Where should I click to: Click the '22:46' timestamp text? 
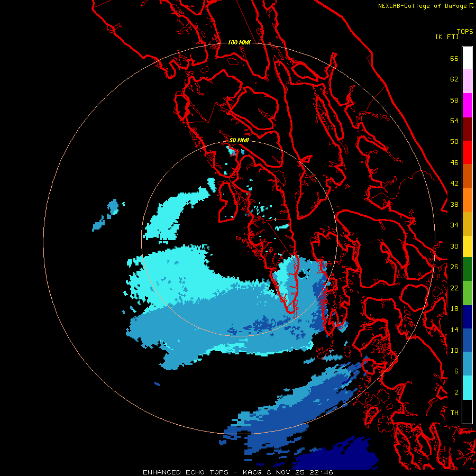pyautogui.click(x=321, y=472)
